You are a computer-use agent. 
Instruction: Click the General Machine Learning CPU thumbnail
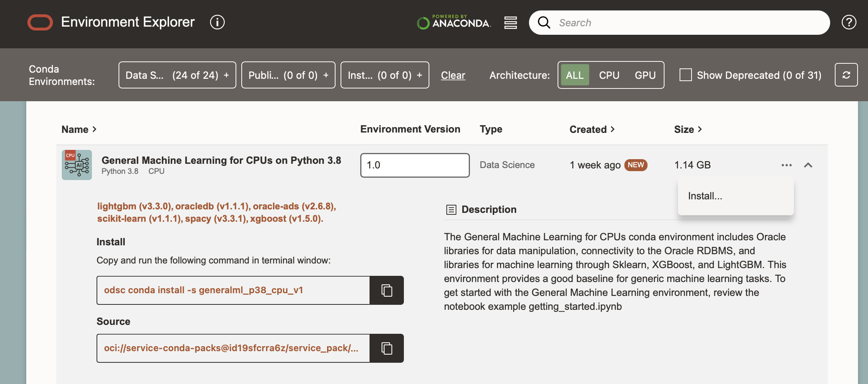(x=77, y=165)
